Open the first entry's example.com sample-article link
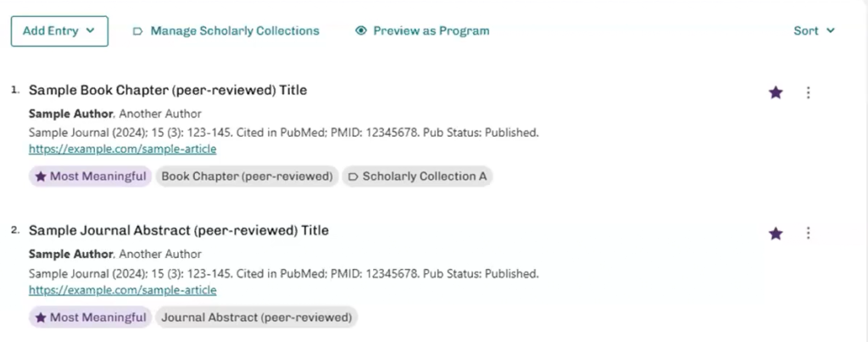 tap(122, 149)
